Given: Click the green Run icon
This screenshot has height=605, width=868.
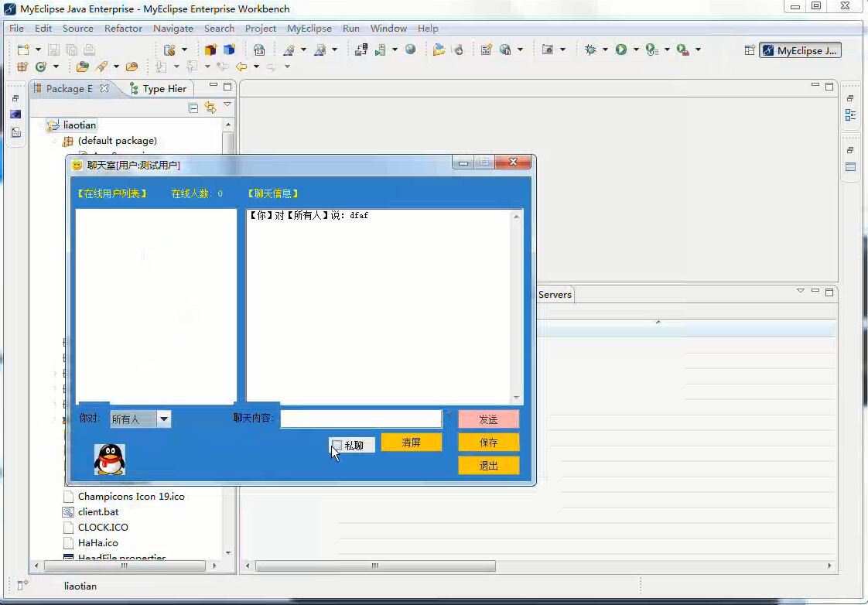Looking at the screenshot, I should (x=621, y=50).
